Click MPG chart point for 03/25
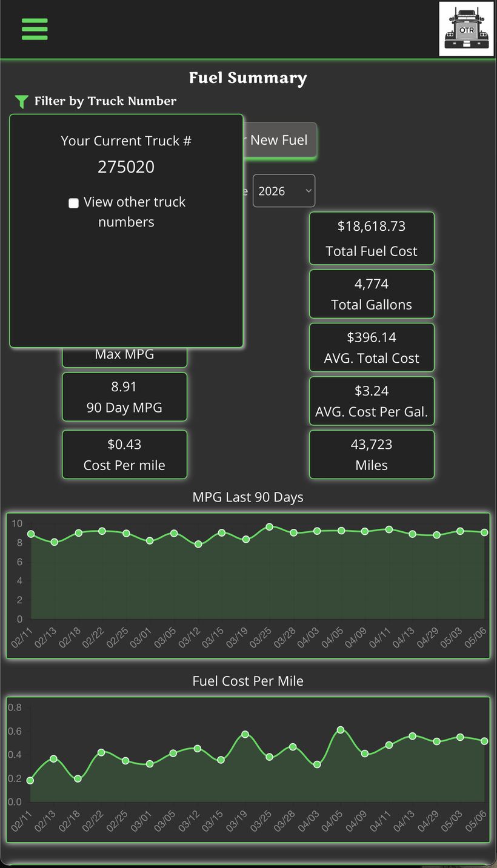Image resolution: width=497 pixels, height=868 pixels. [x=269, y=527]
